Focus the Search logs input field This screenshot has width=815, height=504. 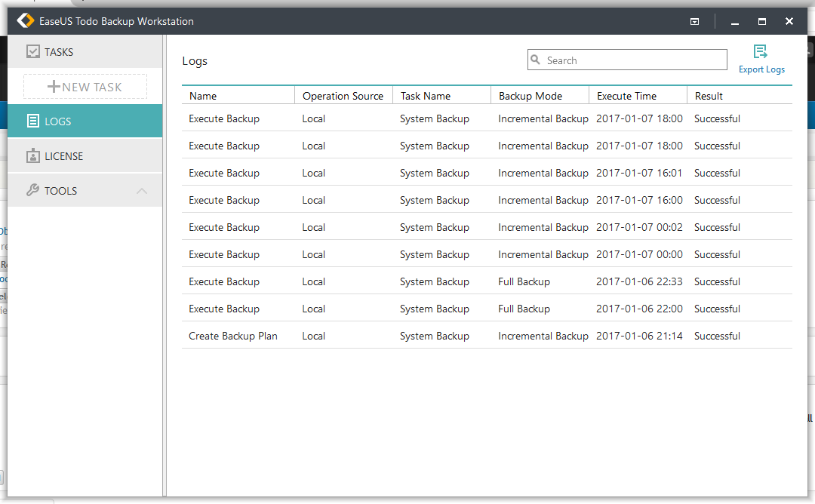pyautogui.click(x=634, y=60)
